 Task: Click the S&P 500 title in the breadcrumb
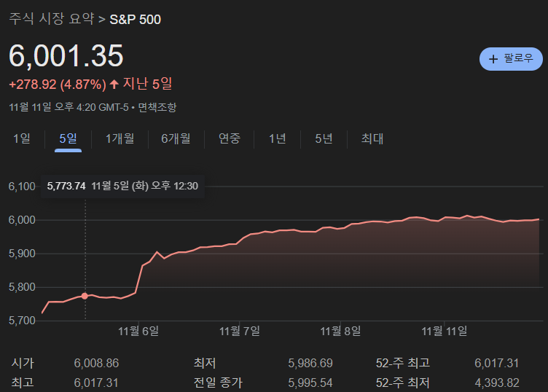(x=135, y=19)
